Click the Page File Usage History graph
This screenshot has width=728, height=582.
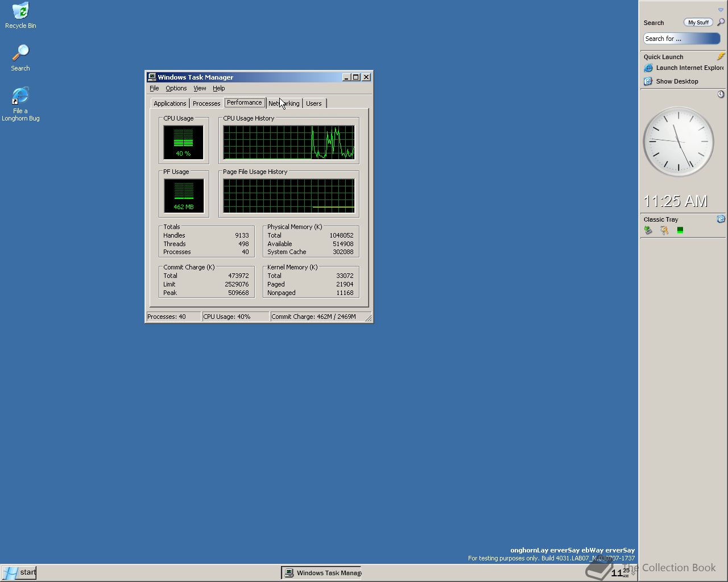289,196
